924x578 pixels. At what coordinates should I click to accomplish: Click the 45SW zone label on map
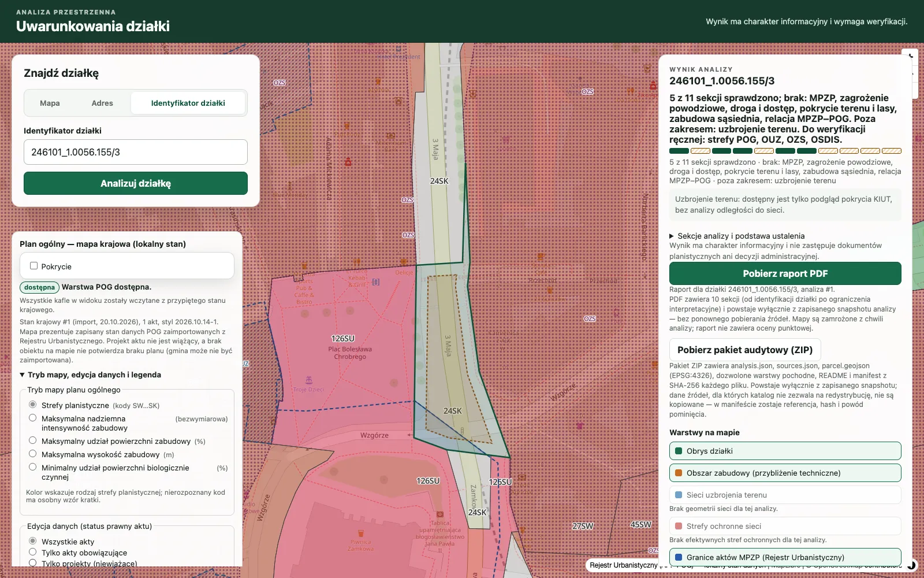coord(641,525)
